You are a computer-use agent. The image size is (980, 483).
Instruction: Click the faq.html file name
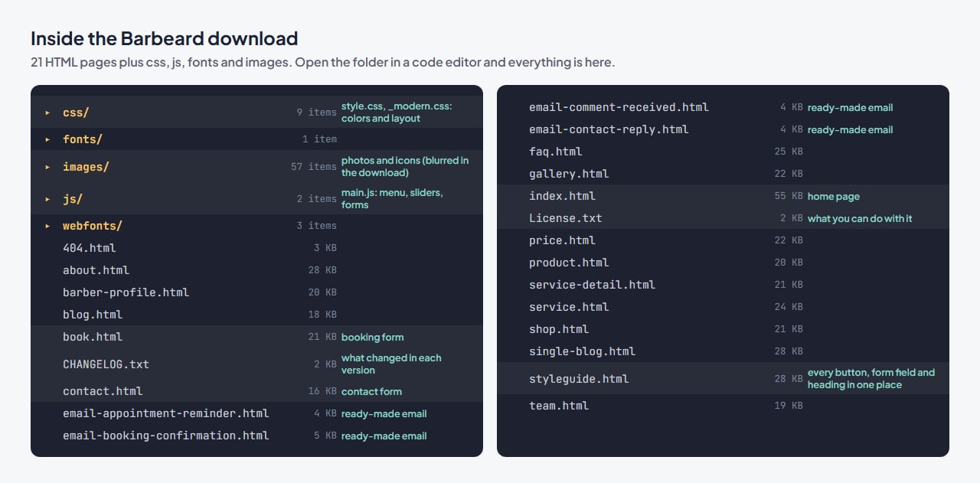point(556,152)
